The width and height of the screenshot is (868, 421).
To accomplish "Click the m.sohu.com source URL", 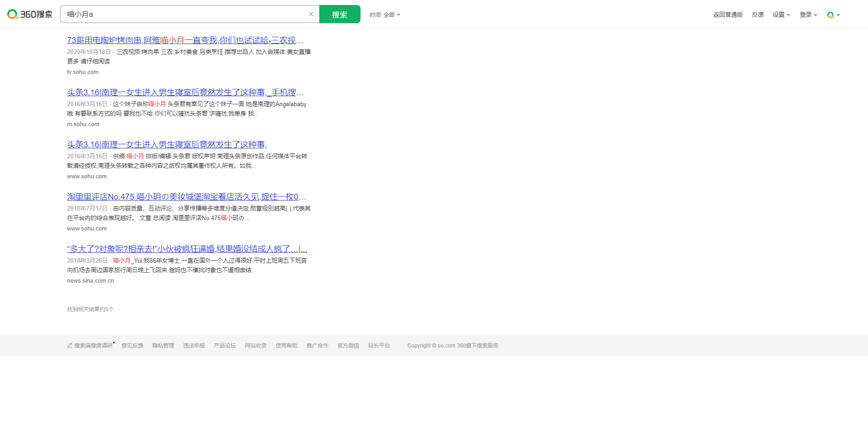I will click(83, 124).
